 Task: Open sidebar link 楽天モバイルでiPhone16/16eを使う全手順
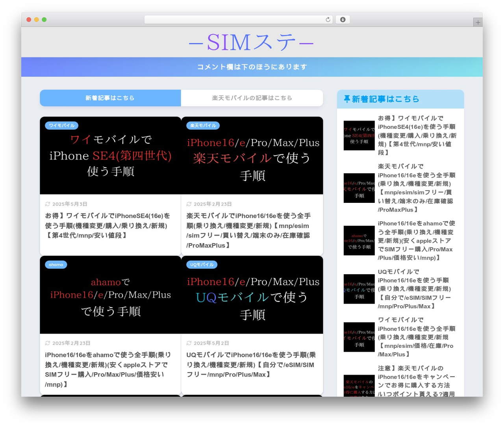[417, 188]
